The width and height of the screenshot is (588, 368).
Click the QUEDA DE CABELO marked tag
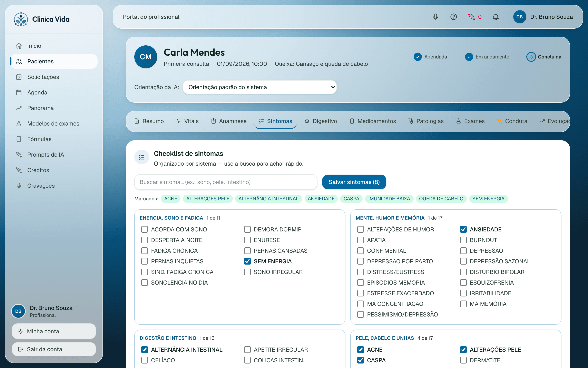coord(441,199)
